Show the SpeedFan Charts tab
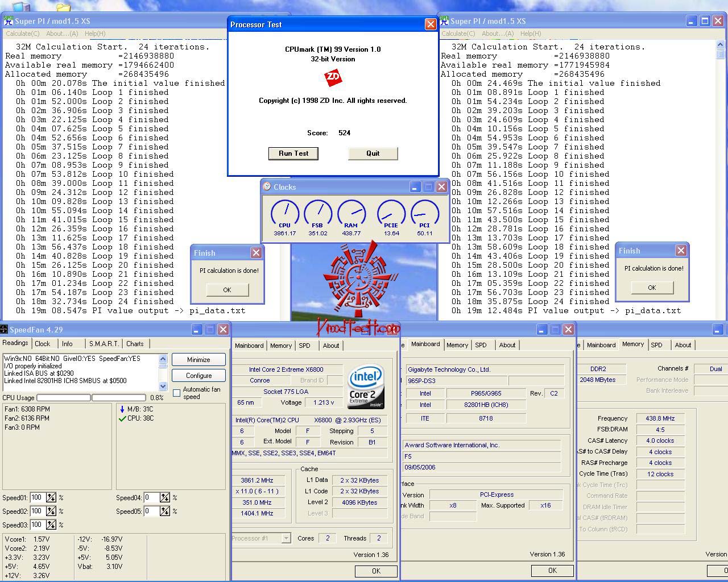This screenshot has width=728, height=582. 135,344
